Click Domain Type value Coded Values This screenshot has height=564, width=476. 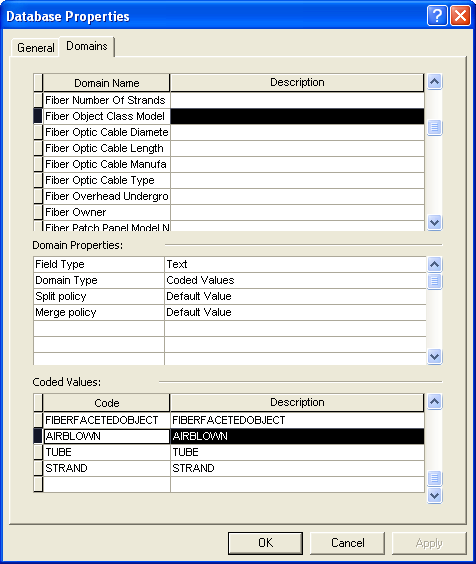tap(295, 280)
